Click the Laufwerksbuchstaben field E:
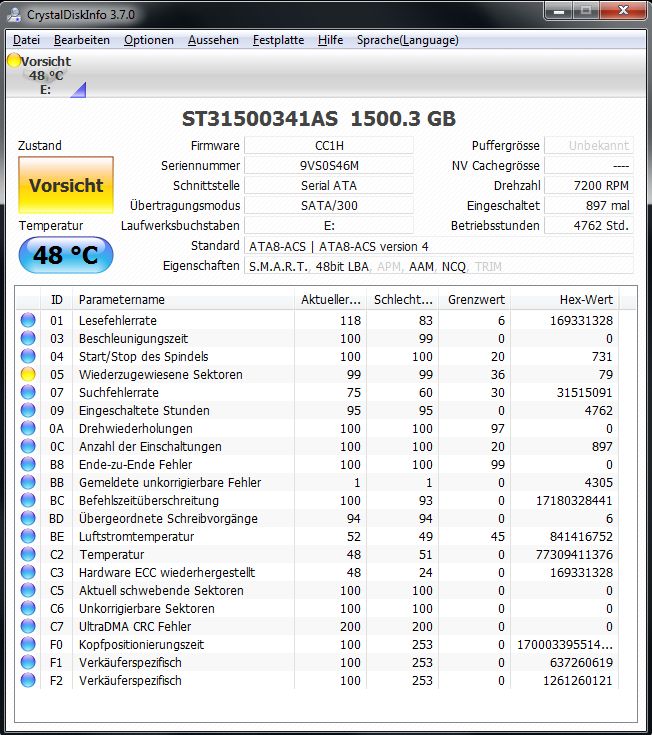This screenshot has width=652, height=735. coord(329,225)
